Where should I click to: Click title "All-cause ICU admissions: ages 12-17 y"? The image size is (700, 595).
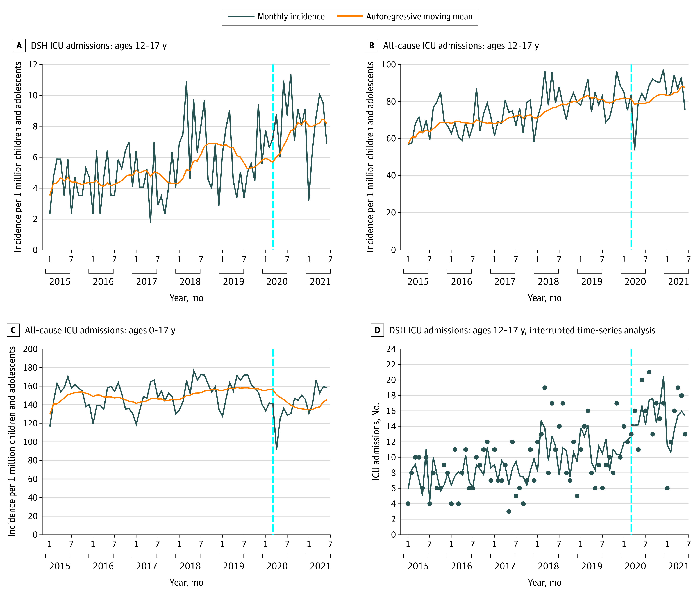pyautogui.click(x=461, y=46)
